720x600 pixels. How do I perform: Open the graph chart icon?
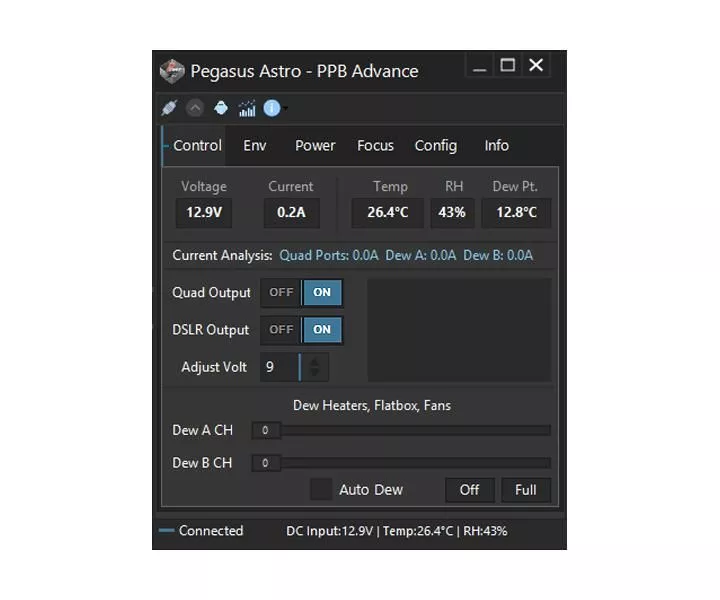[x=247, y=108]
